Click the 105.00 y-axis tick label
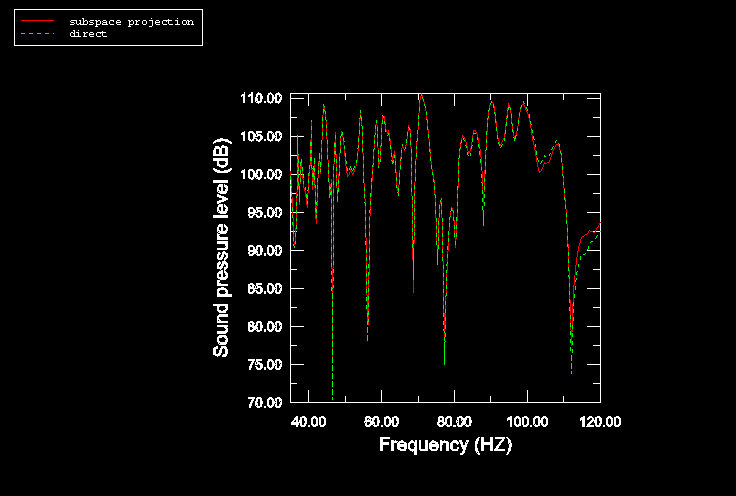The image size is (736, 496). tap(260, 136)
